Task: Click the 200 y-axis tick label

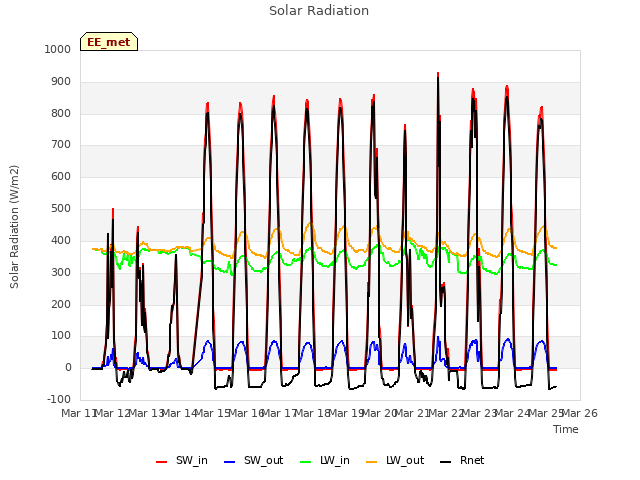Action: pos(61,304)
